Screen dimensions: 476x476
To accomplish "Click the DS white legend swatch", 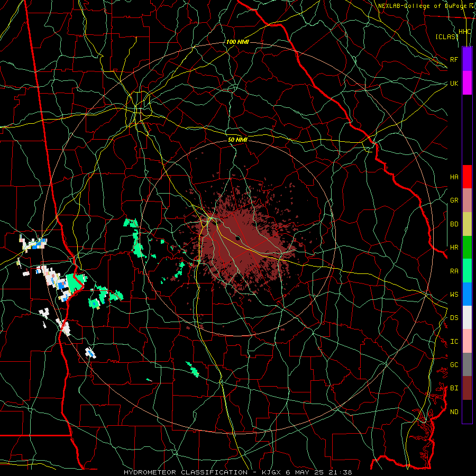I will (x=467, y=317).
